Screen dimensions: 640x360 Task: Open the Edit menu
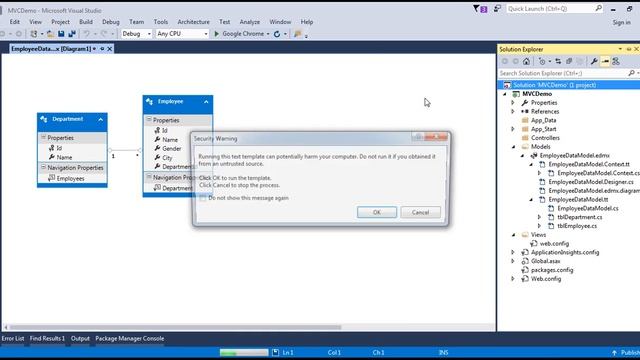15,22
